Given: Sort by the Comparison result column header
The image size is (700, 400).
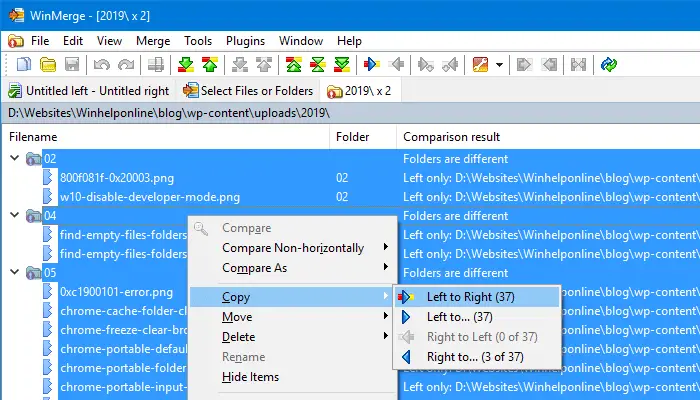Looking at the screenshot, I should [x=548, y=137].
